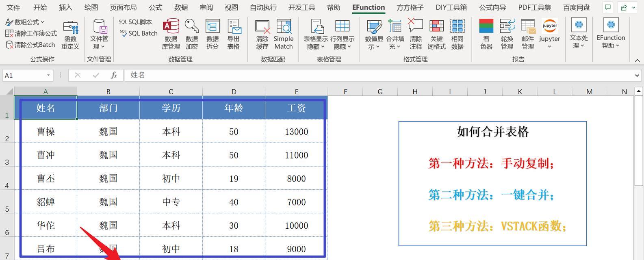Viewport: 644px width, 260px height.
Task: Switch to the DIY工具箱 tab
Action: click(x=451, y=7)
